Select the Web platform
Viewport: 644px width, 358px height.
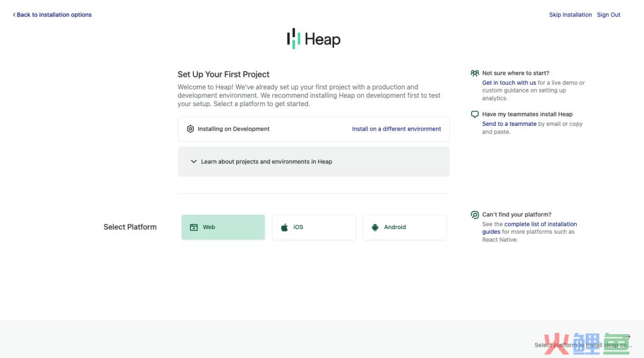223,227
